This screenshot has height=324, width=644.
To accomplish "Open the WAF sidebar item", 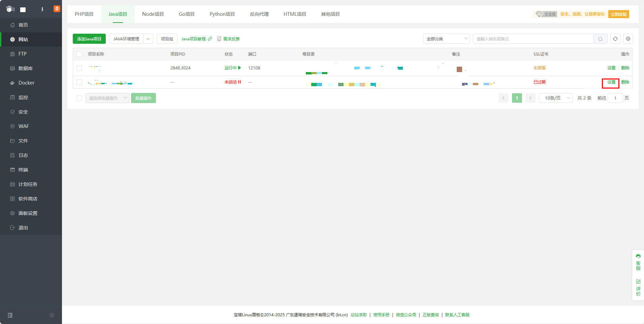I will tap(24, 126).
